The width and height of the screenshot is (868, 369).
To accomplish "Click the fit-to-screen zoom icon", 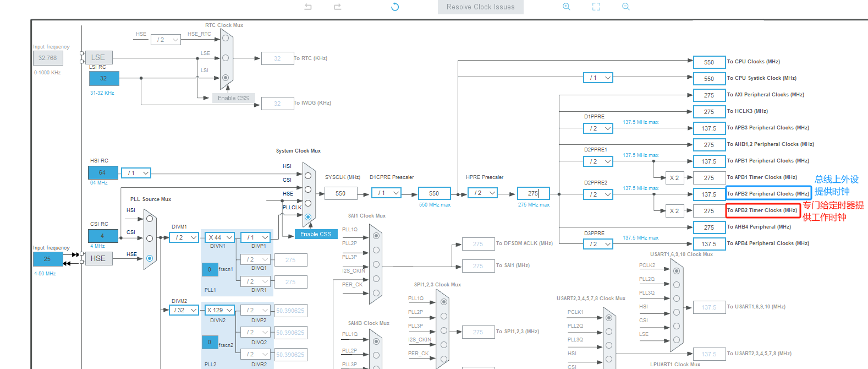I will click(596, 7).
